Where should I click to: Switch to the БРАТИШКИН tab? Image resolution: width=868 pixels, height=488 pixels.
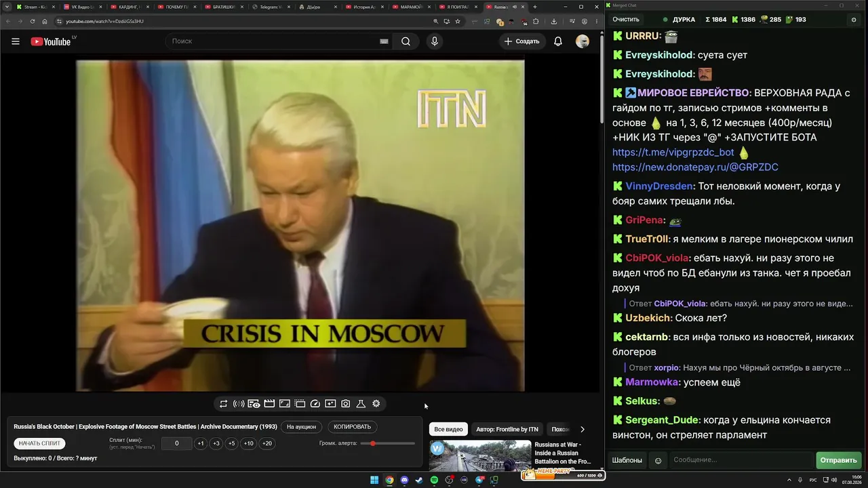click(223, 7)
